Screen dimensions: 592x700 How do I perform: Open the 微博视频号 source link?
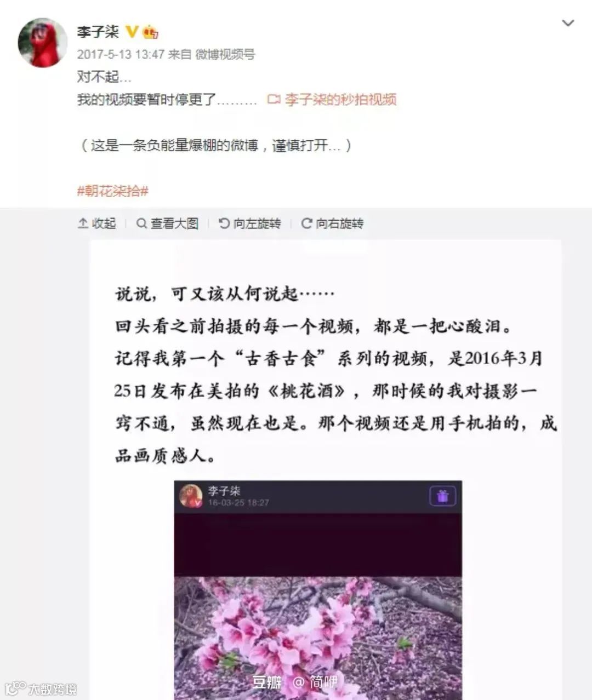tap(225, 54)
